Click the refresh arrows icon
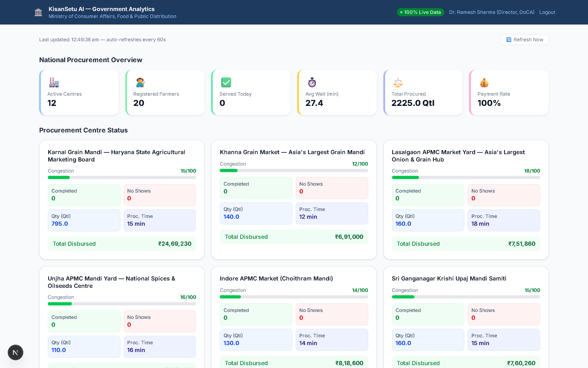 click(x=509, y=40)
